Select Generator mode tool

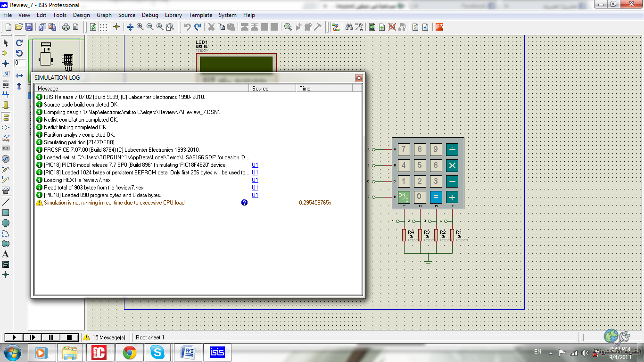click(x=6, y=158)
